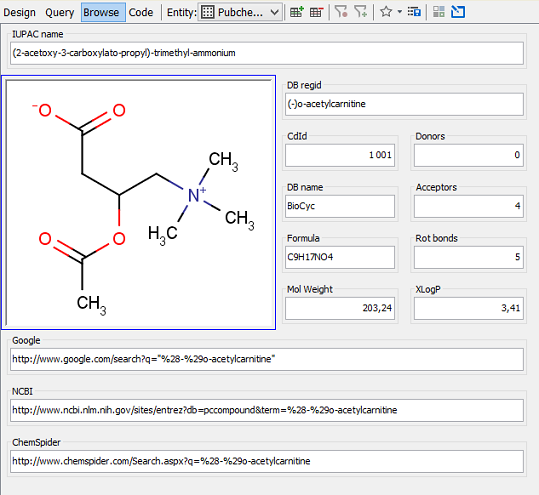Viewport: 539px width, 495px height.
Task: Expand the Entity dropdown showing Pubche...
Action: [240, 12]
